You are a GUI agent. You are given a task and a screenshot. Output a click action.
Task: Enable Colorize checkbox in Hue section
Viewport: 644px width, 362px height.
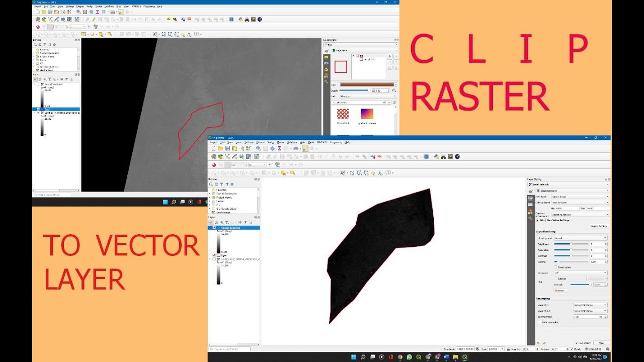[555, 279]
